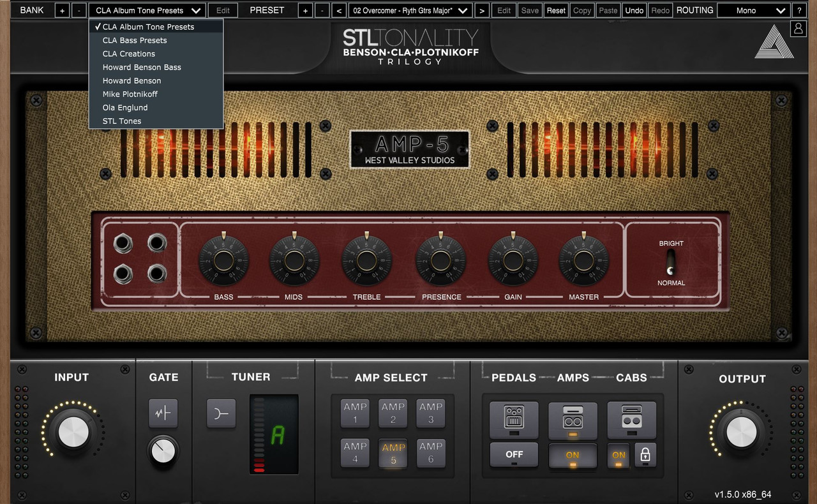This screenshot has width=817, height=504.
Task: Click the top-left input jack
Action: [123, 243]
